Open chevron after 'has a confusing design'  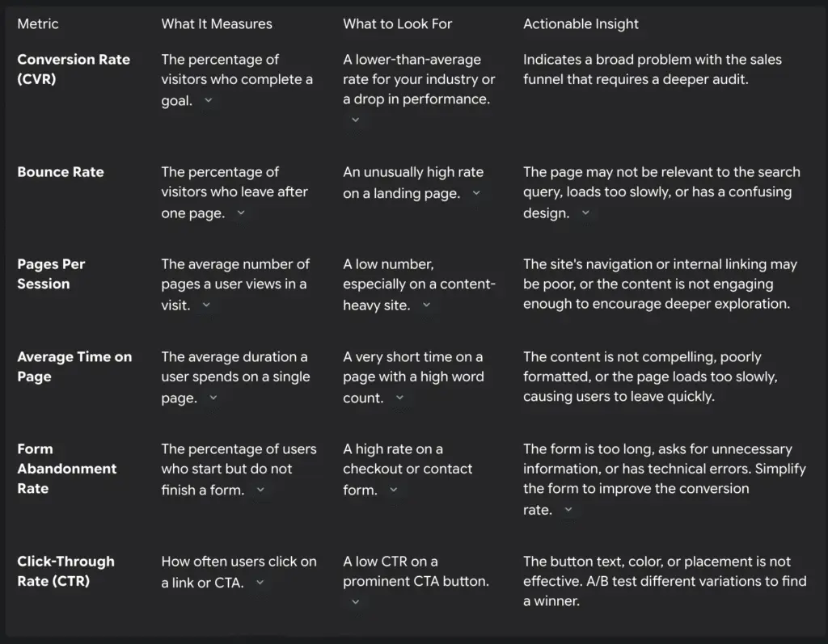[x=585, y=213]
